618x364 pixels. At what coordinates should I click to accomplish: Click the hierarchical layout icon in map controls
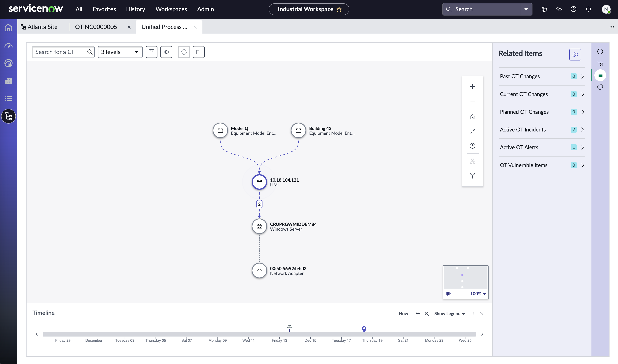coord(472,161)
